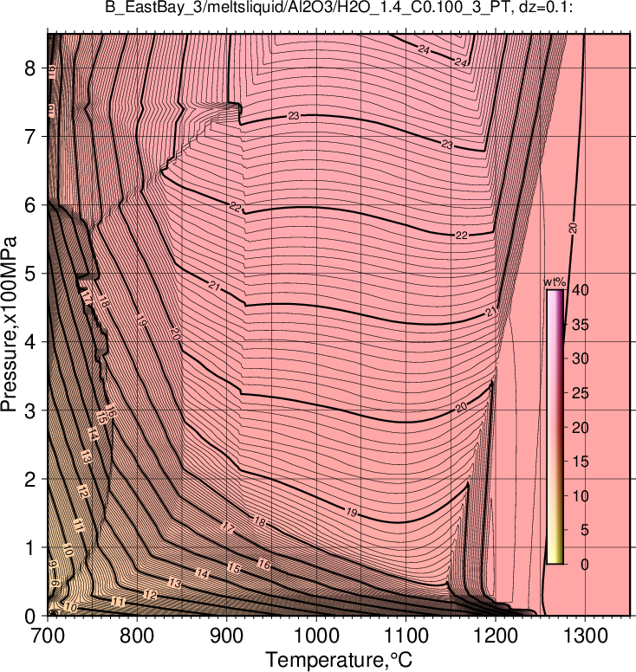The width and height of the screenshot is (636, 672).
Task: Click the 2 tick label on pressure axis
Action: (x=30, y=480)
